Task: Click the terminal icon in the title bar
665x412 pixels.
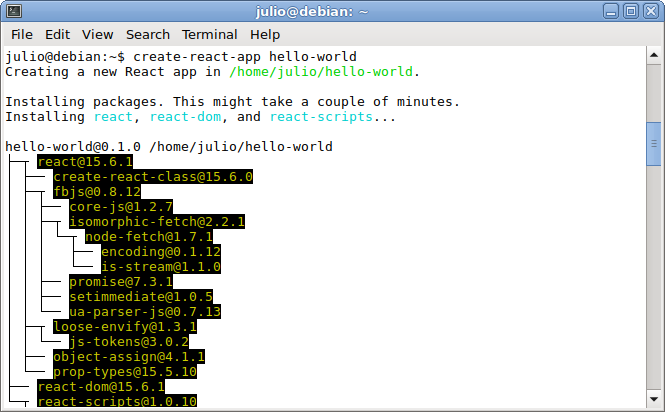Action: point(14,11)
